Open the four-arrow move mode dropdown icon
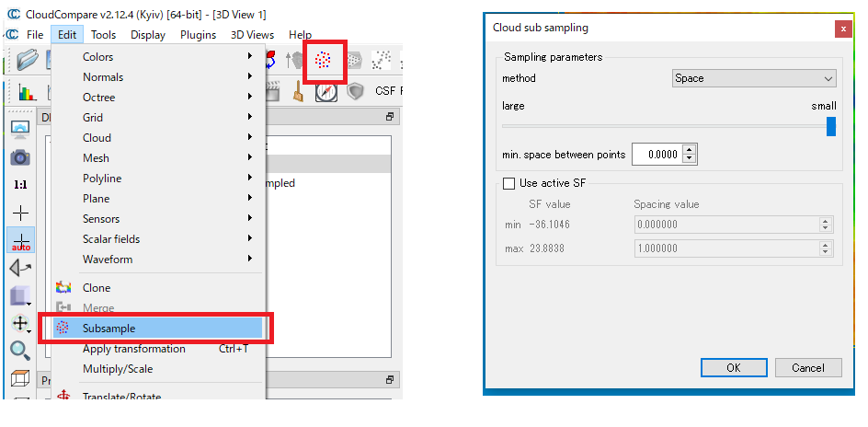Image resolution: width=868 pixels, height=427 pixels. click(20, 323)
